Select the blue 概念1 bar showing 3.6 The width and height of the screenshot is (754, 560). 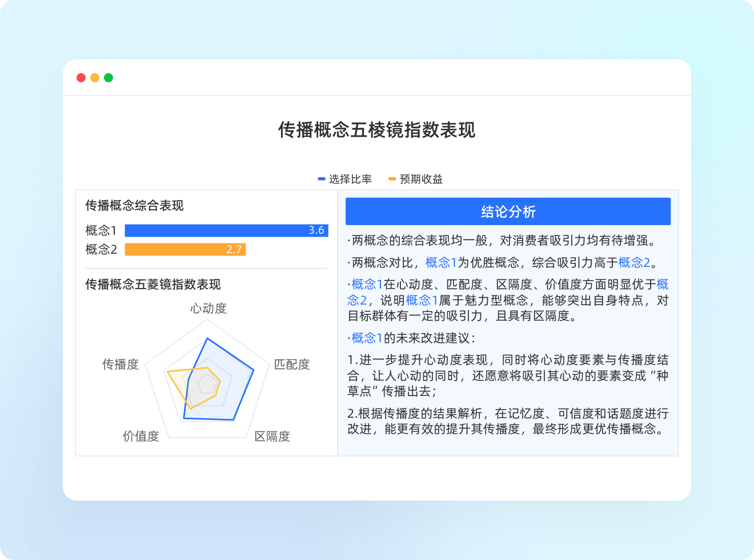tap(226, 230)
